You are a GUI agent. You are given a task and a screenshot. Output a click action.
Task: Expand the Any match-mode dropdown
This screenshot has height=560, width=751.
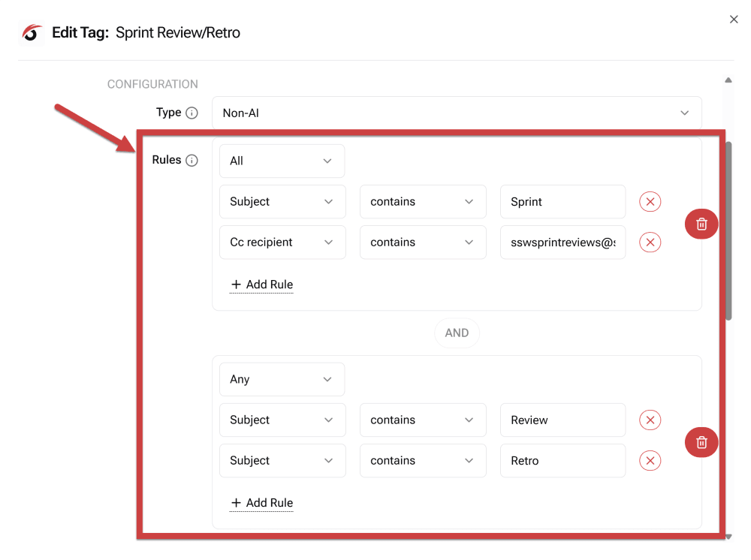[x=282, y=380]
